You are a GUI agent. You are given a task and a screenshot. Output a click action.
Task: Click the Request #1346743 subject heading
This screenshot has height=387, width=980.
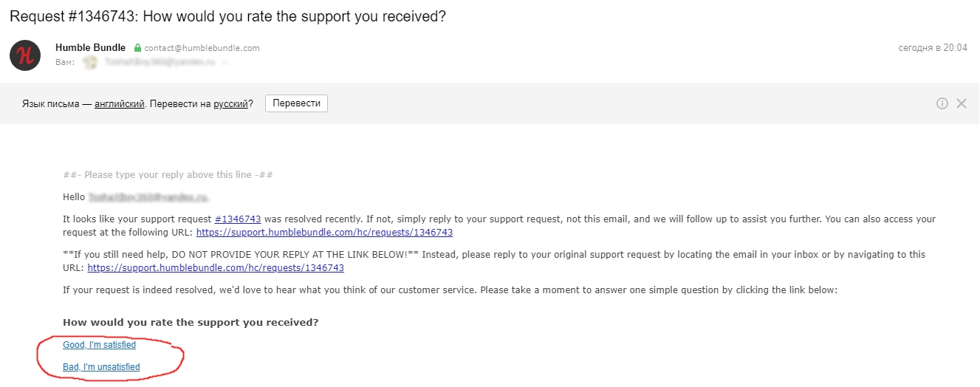click(x=227, y=16)
